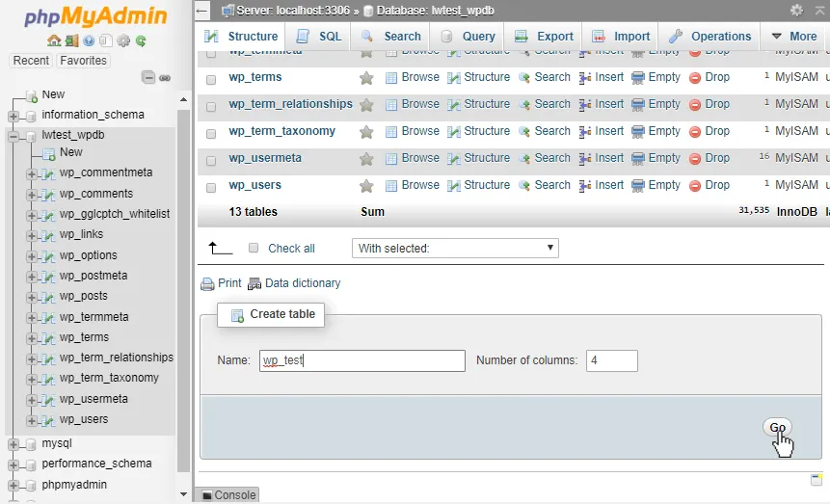The height and width of the screenshot is (504, 830).
Task: Click Database lwtest_wpdb breadcrumb link
Action: pos(435,10)
